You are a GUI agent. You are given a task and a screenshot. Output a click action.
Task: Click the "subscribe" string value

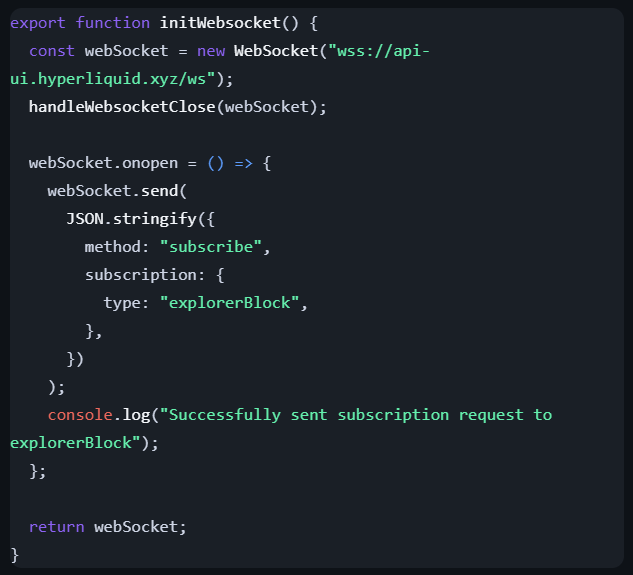click(x=211, y=247)
